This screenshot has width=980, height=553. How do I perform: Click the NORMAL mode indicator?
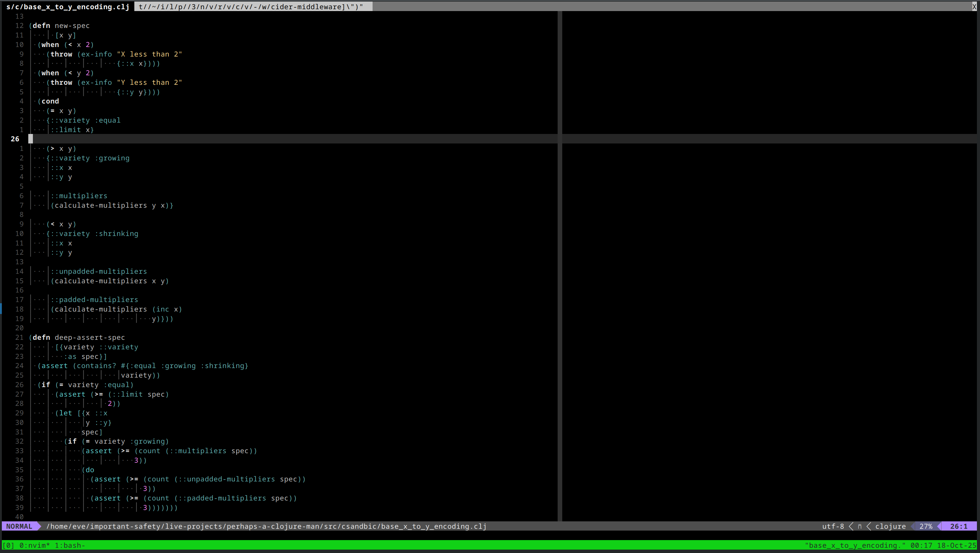19,526
